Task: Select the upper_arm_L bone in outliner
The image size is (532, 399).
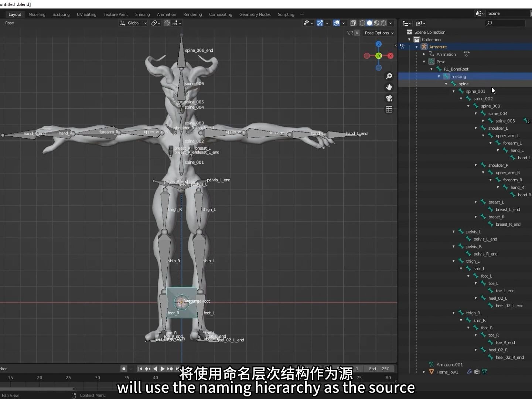Action: [x=507, y=136]
